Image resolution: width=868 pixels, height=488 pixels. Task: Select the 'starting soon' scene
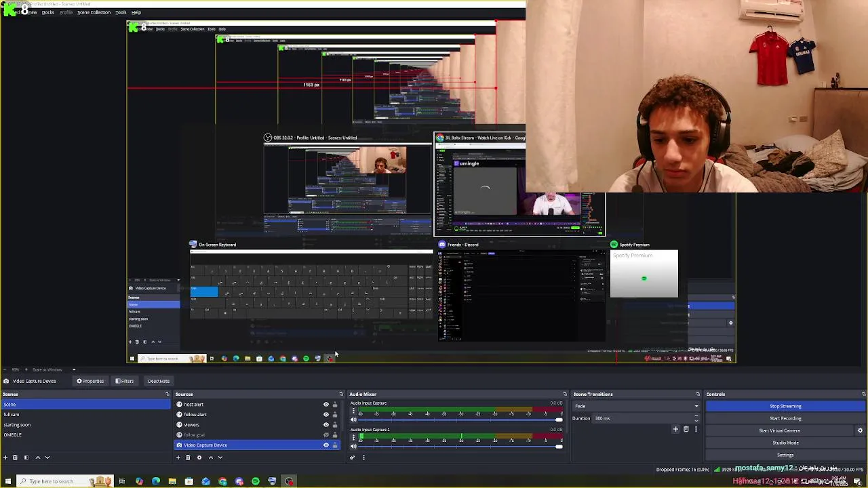85,425
